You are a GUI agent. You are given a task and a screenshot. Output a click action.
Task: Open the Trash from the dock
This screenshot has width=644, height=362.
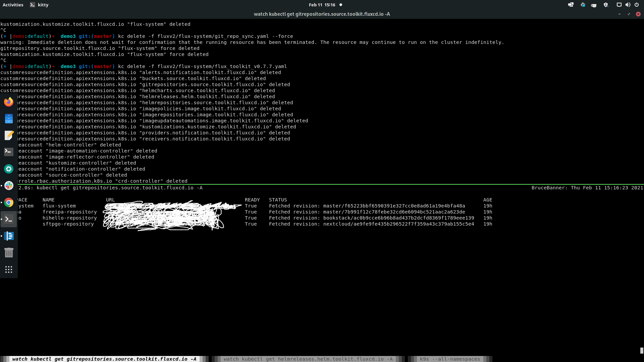point(9,253)
